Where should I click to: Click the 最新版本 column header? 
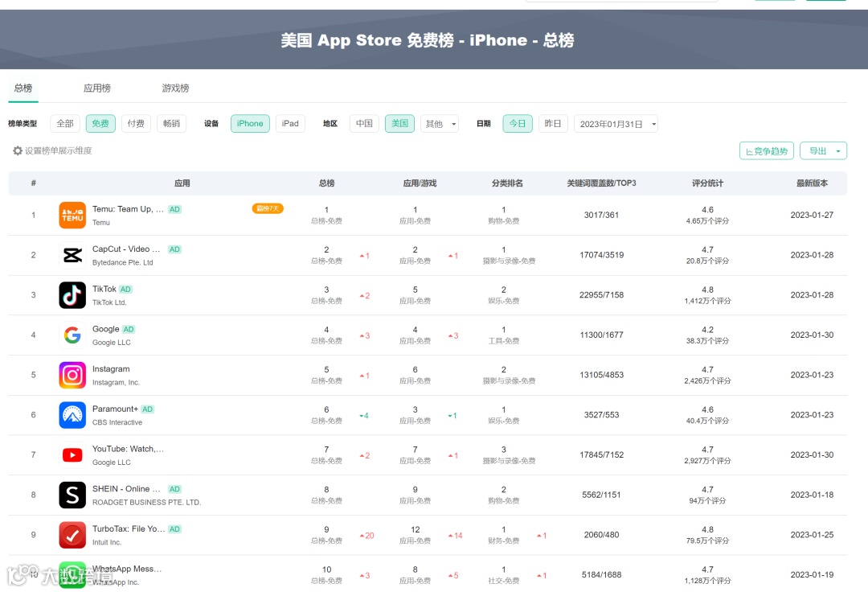pos(812,183)
